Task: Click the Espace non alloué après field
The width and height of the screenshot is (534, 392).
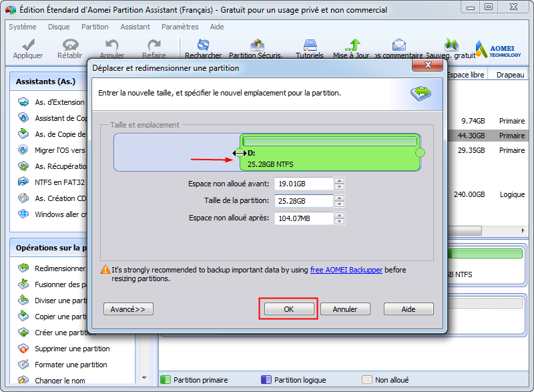Action: 304,218
